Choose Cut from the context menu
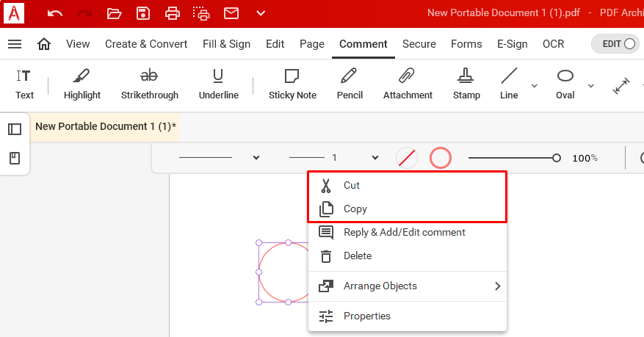This screenshot has width=644, height=337. pyautogui.click(x=408, y=186)
